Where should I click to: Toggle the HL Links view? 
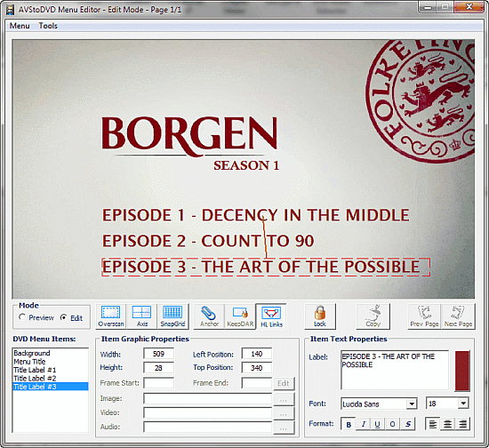click(271, 316)
